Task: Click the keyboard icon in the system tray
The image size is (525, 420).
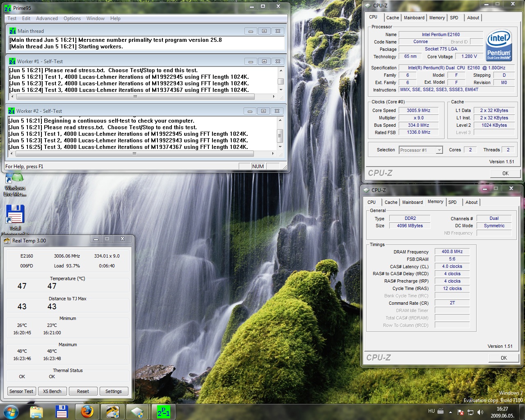Action: click(441, 411)
